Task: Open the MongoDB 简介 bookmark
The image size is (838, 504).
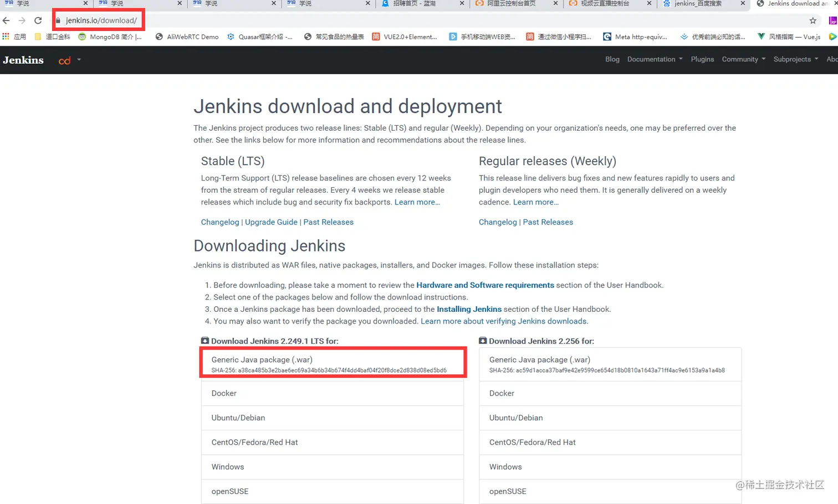Action: pos(110,37)
